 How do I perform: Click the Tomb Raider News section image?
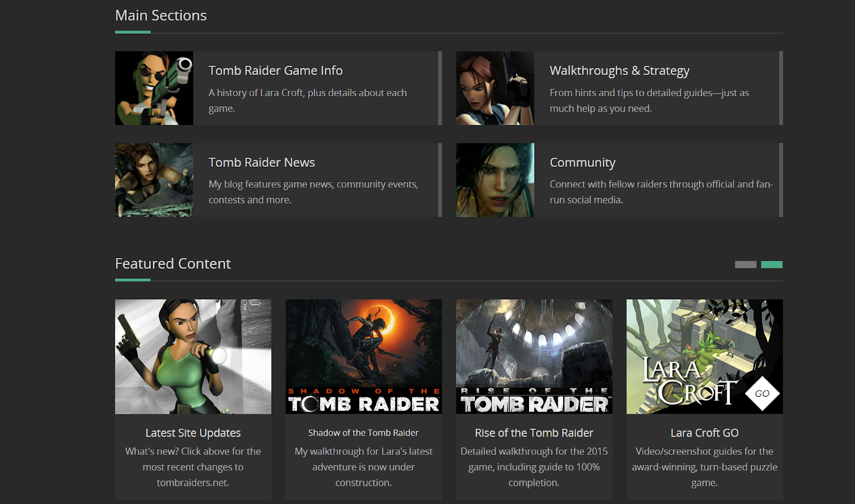(154, 180)
